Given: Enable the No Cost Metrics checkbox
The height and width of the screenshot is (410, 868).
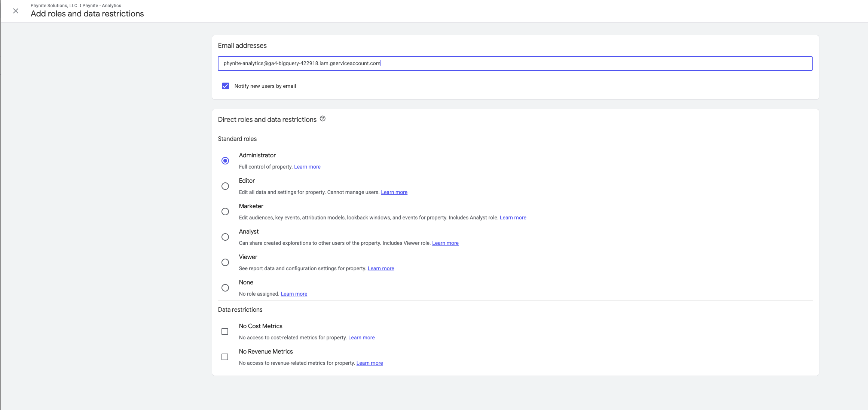Looking at the screenshot, I should point(225,332).
